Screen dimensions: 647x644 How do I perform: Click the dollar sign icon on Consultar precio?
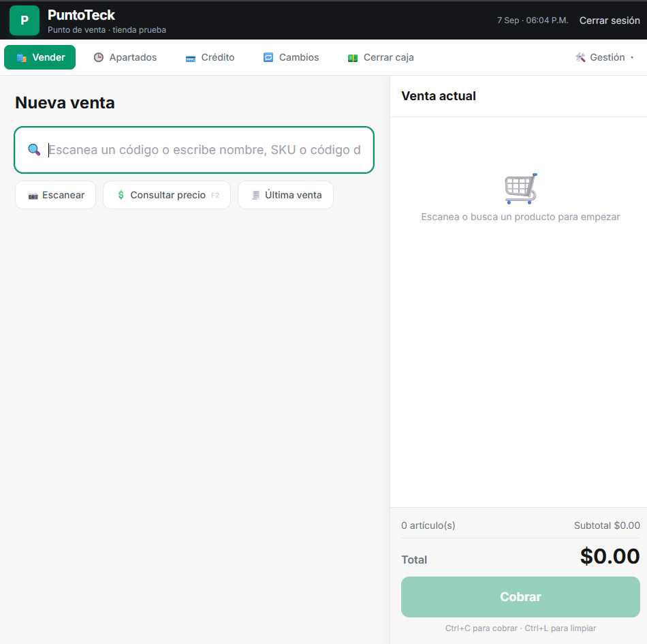coord(121,195)
